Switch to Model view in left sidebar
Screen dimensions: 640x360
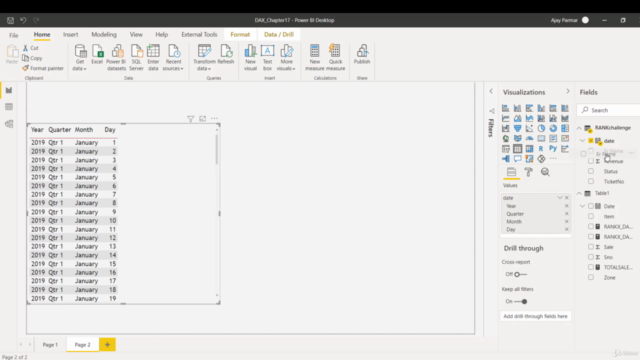(9, 124)
